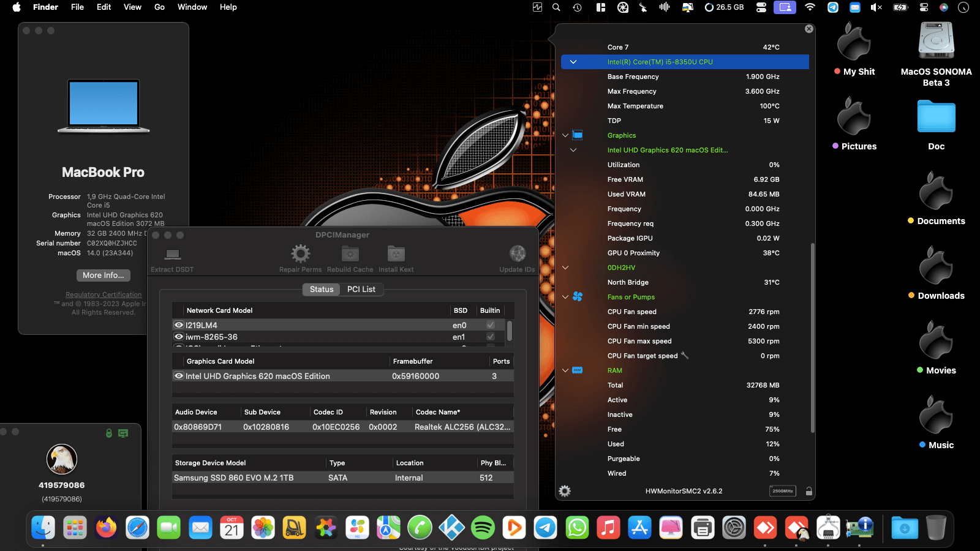The height and width of the screenshot is (551, 980).
Task: Click the 26.5 GB menu bar indicator
Action: [724, 7]
